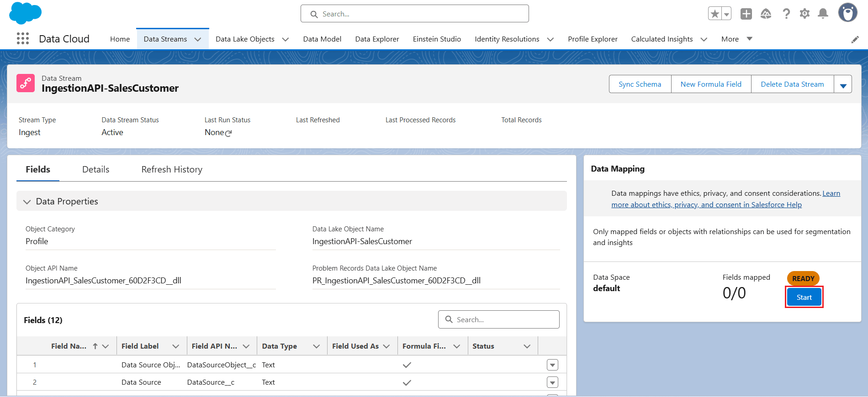Image resolution: width=868 pixels, height=397 pixels.
Task: Open the Setup gear icon
Action: (804, 14)
